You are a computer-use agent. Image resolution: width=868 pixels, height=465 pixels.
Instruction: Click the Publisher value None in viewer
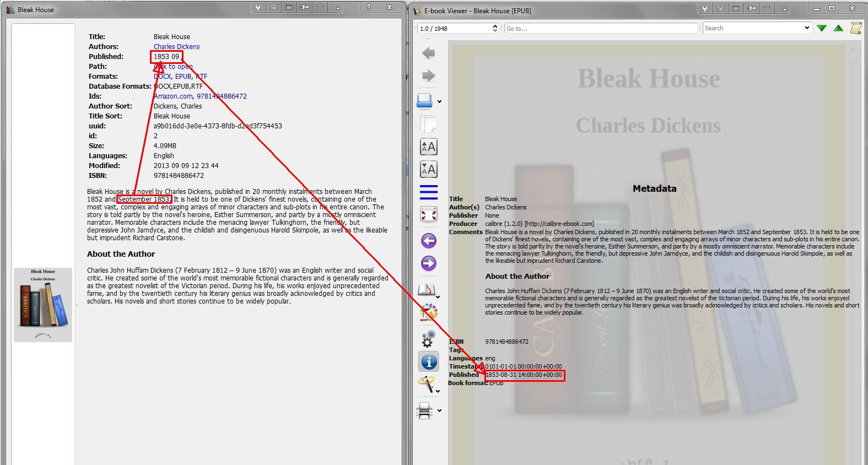[x=492, y=215]
